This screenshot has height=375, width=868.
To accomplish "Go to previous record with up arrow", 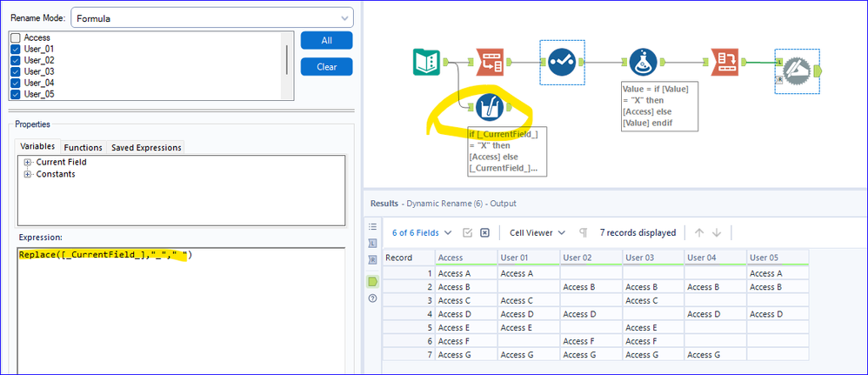I will coord(699,232).
